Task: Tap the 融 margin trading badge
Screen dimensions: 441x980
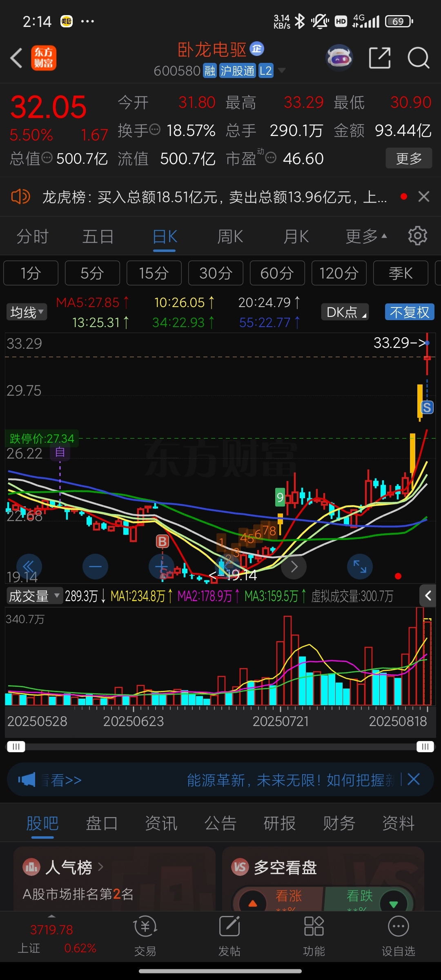Action: pos(210,71)
